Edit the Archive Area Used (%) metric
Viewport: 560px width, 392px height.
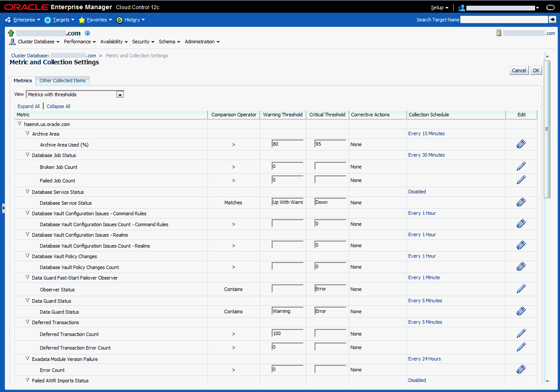point(521,144)
